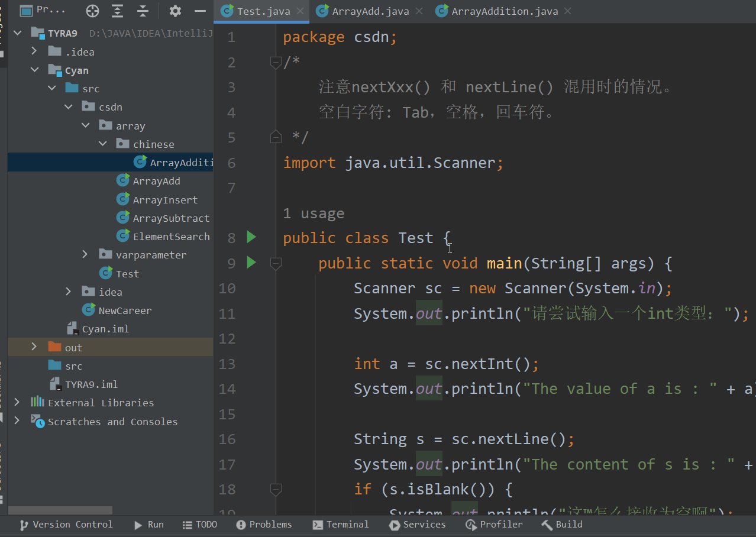The height and width of the screenshot is (537, 756).
Task: Run main method from line 9 gutter arrow
Action: pos(251,263)
